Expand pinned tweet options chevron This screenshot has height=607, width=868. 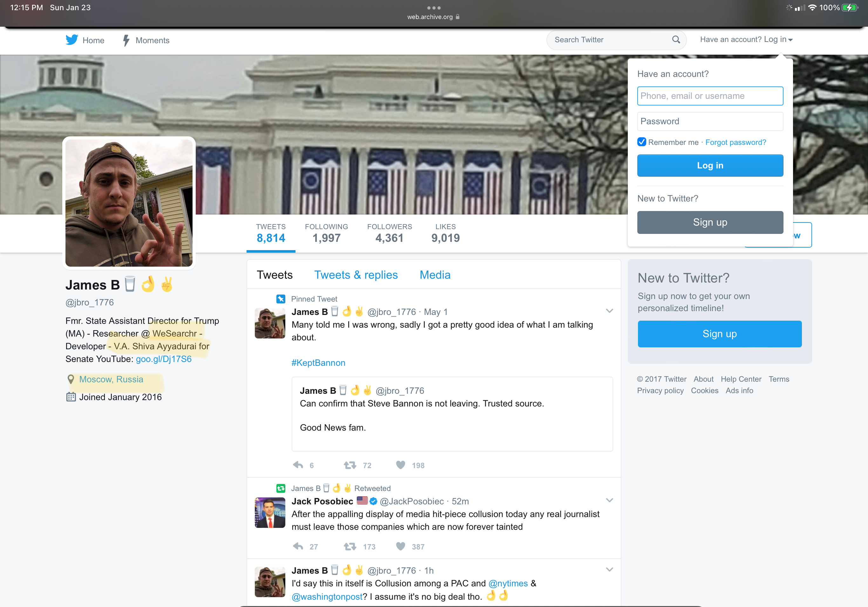click(x=609, y=311)
